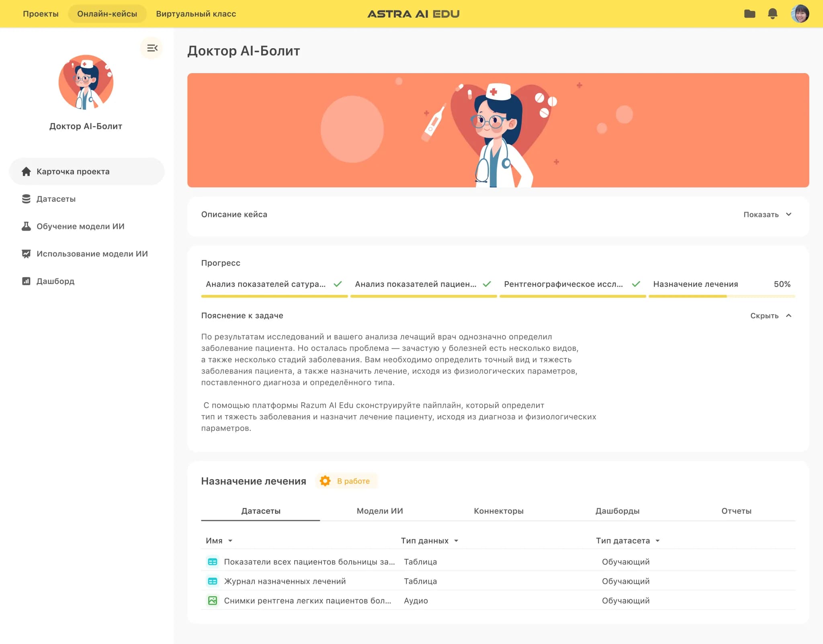Screen dimensions: 823x644
Task: Click table icon of Журнал назначенных лечений
Action: tap(213, 581)
